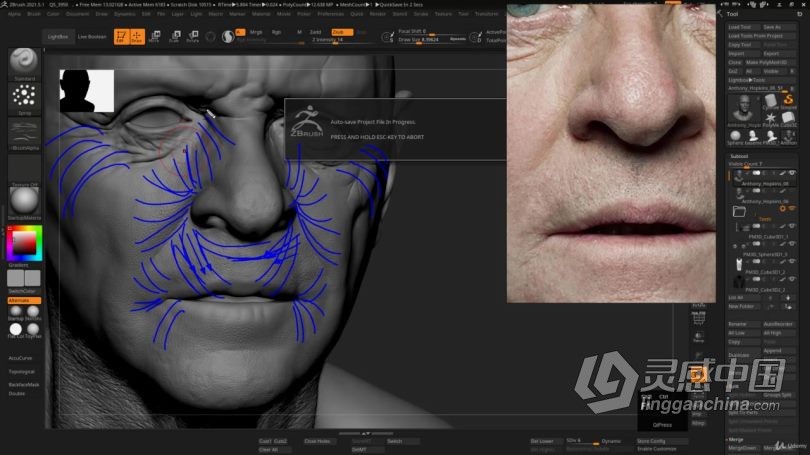The height and width of the screenshot is (455, 810).
Task: Select the Draw mode button
Action: pos(137,37)
